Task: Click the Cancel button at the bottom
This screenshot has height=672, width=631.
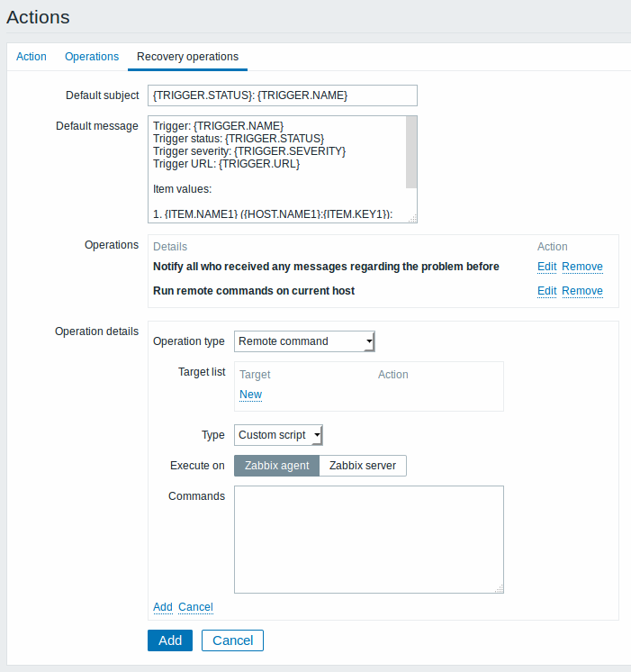Action: tap(232, 640)
